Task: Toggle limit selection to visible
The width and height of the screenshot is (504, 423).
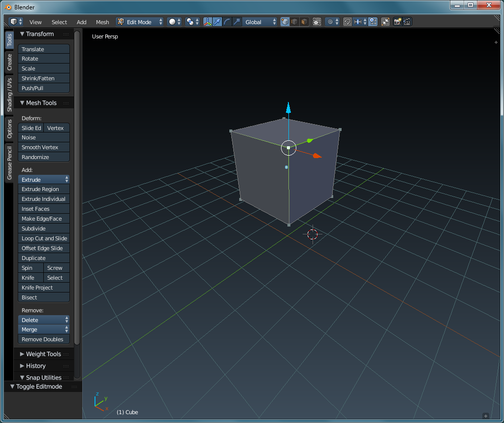Action: [317, 22]
